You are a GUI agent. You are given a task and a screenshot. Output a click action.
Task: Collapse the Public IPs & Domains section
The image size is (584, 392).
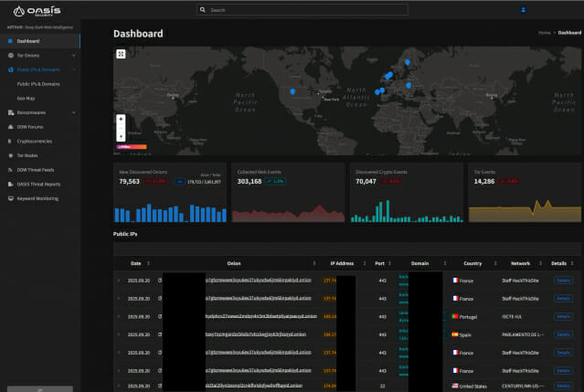(74, 69)
